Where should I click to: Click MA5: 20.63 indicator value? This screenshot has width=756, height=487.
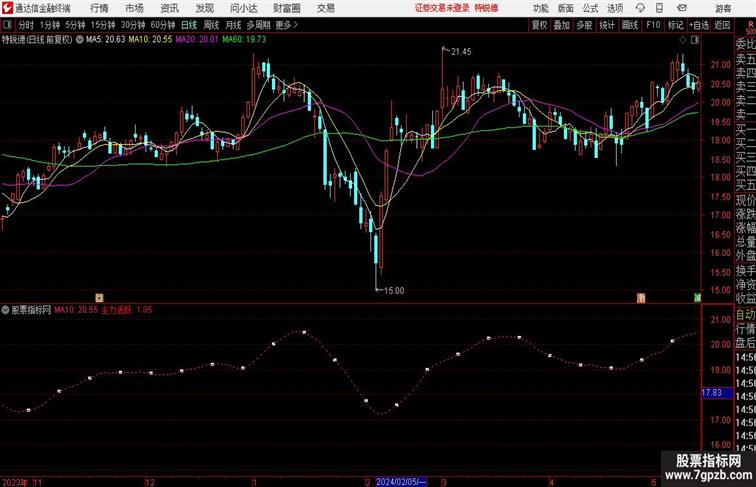(x=106, y=40)
